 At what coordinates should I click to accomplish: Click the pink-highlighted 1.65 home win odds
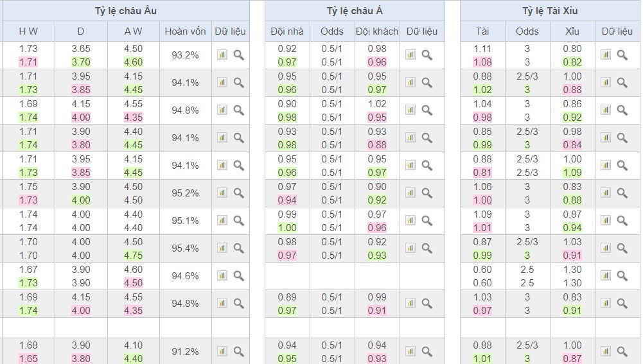28,358
